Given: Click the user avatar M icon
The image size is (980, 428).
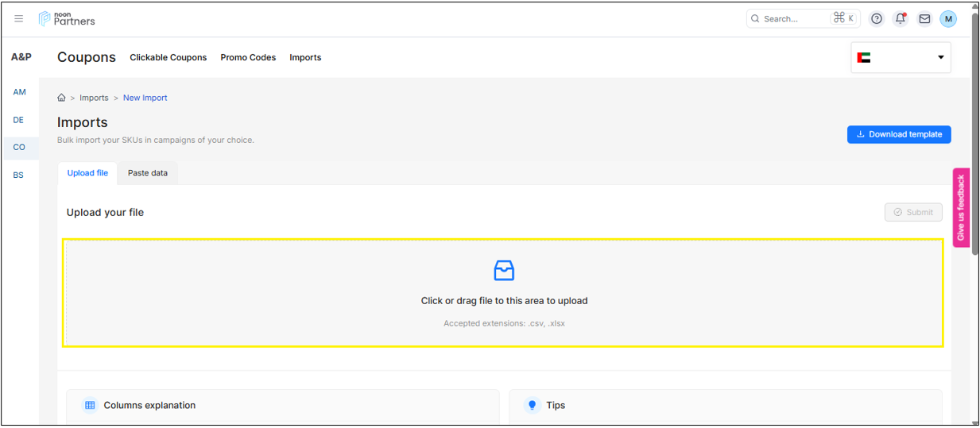Looking at the screenshot, I should coord(948,18).
